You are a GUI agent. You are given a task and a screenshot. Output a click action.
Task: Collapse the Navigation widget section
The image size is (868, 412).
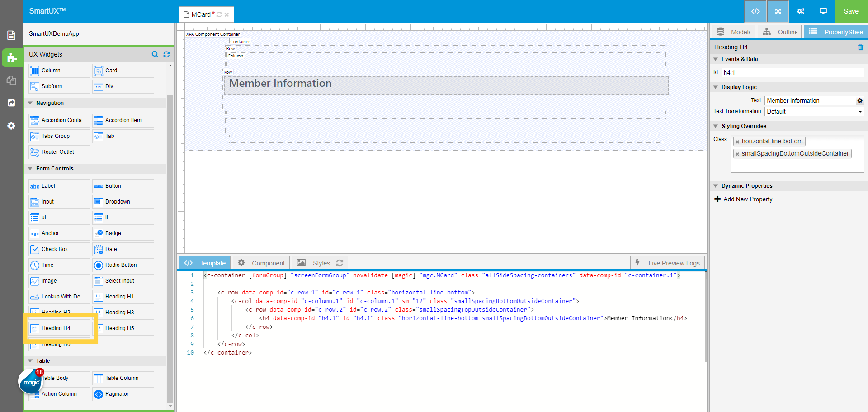point(30,103)
